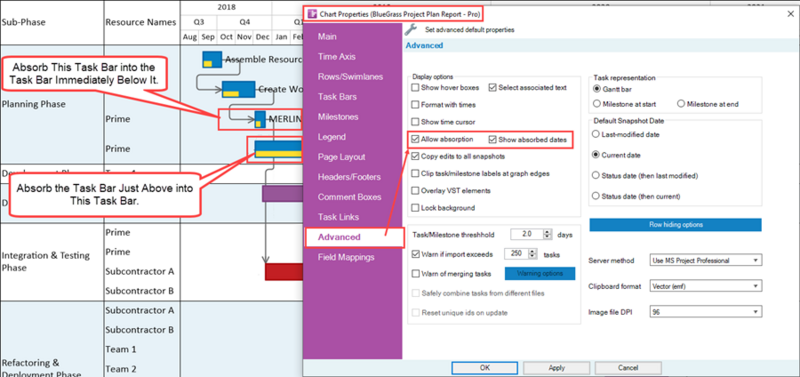Viewport: 800px width, 377px height.
Task: Click the Task/Milestone threshold value field
Action: click(x=527, y=234)
